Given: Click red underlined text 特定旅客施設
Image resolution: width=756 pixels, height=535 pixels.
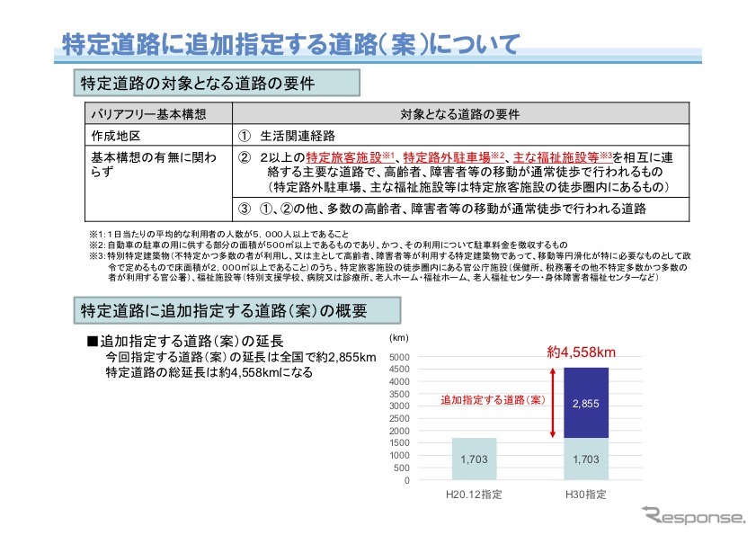Looking at the screenshot, I should tap(343, 157).
